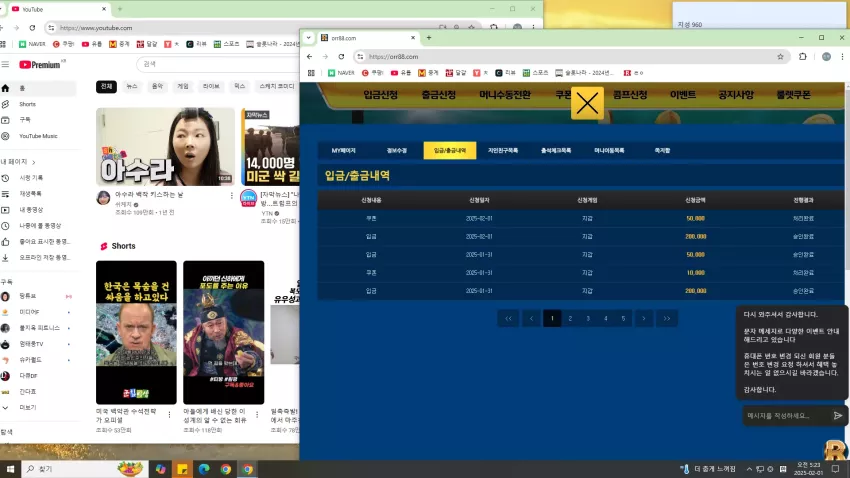The width and height of the screenshot is (850, 478).
Task: Select the 음악 filter chip
Action: coord(157,86)
